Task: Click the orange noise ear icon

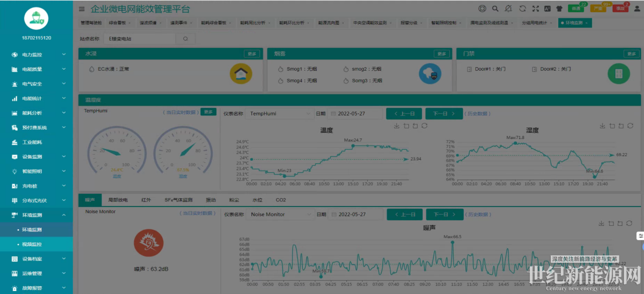Action: coord(149,242)
